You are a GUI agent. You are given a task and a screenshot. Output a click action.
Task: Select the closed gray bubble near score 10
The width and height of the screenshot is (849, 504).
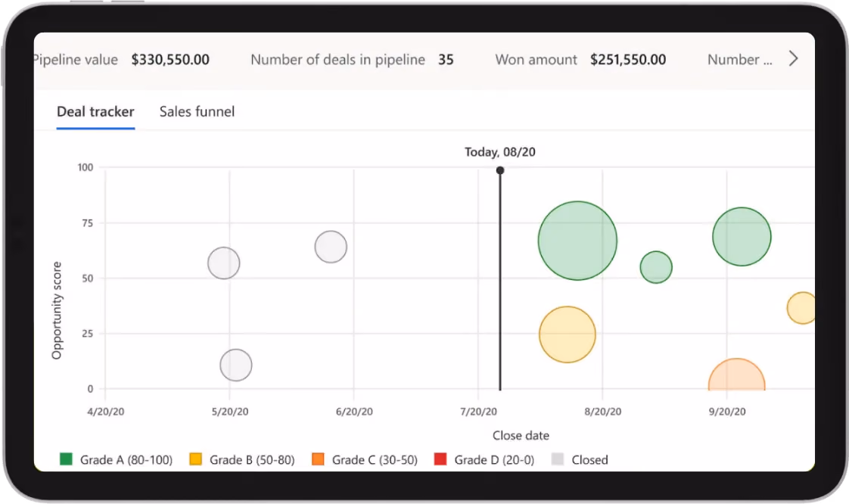(235, 365)
